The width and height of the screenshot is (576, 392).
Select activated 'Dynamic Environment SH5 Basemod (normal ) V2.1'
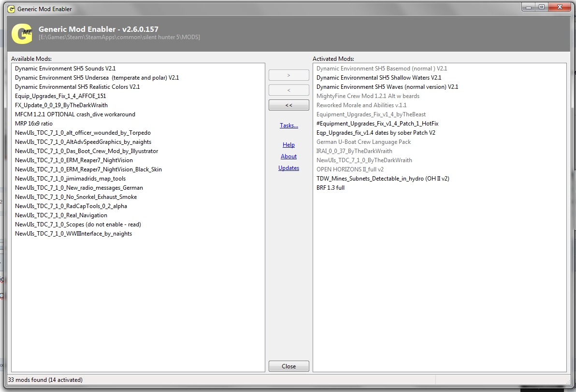(382, 69)
